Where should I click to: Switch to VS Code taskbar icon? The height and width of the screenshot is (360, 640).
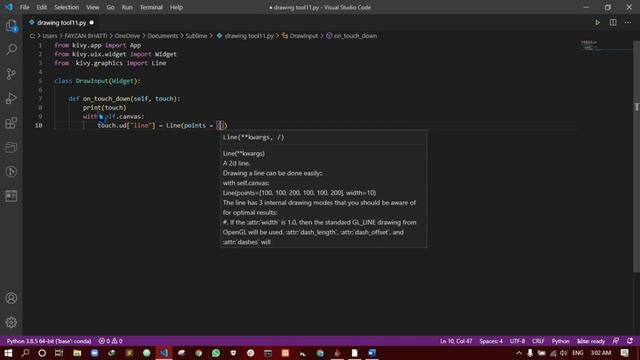pos(164,353)
